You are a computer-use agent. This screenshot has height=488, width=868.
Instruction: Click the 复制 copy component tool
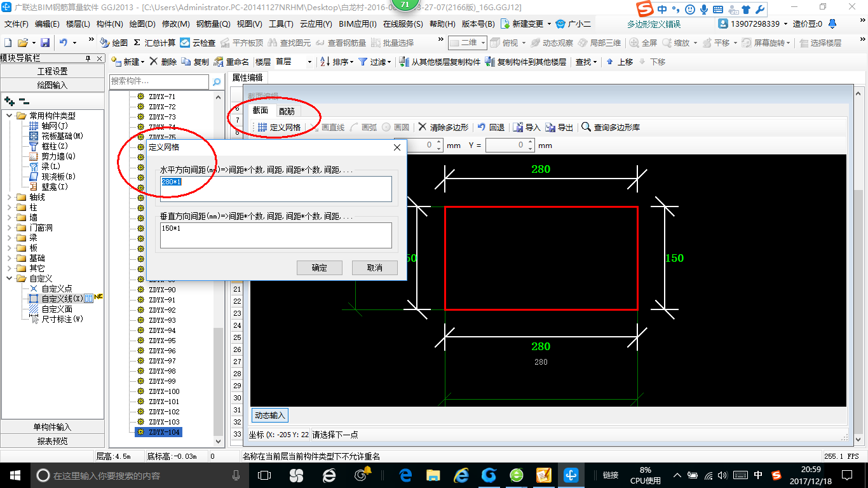[x=195, y=62]
